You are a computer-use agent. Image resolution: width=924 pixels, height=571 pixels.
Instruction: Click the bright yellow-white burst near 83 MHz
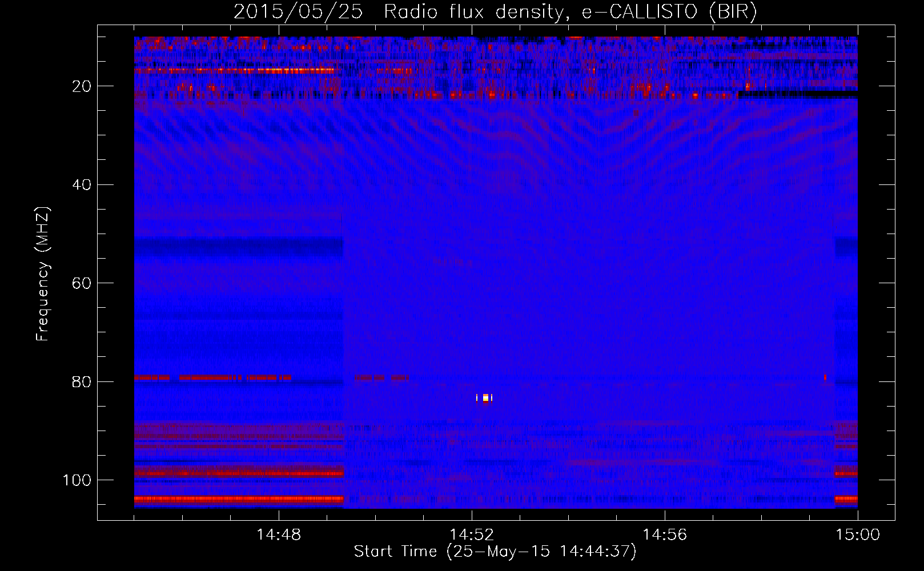pyautogui.click(x=485, y=397)
